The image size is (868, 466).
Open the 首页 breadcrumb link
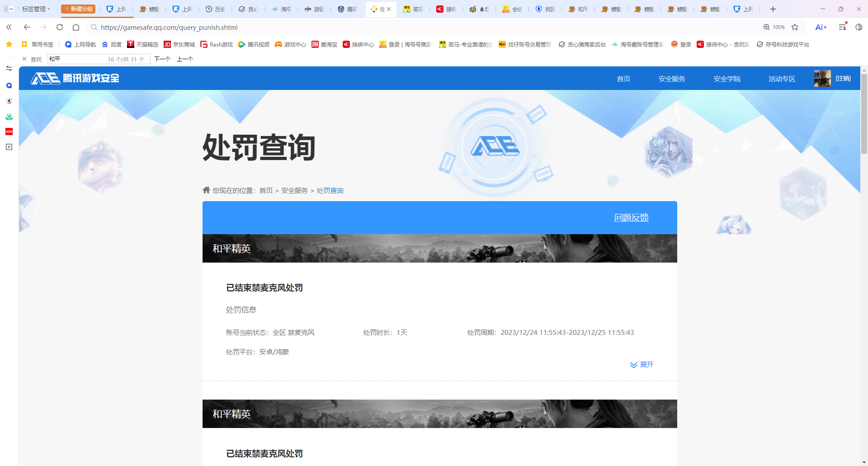[x=266, y=190]
